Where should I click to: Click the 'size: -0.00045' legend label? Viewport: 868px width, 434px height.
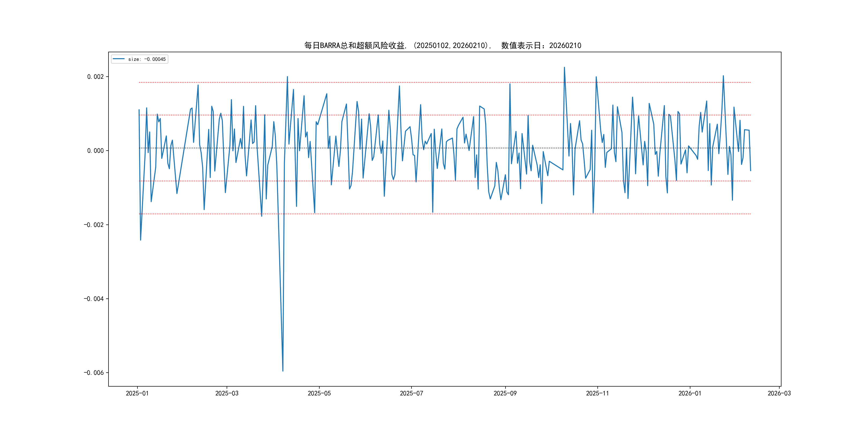147,59
